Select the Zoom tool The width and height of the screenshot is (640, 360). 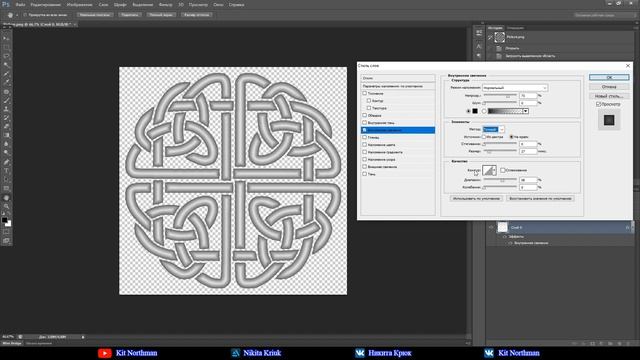coord(6,207)
